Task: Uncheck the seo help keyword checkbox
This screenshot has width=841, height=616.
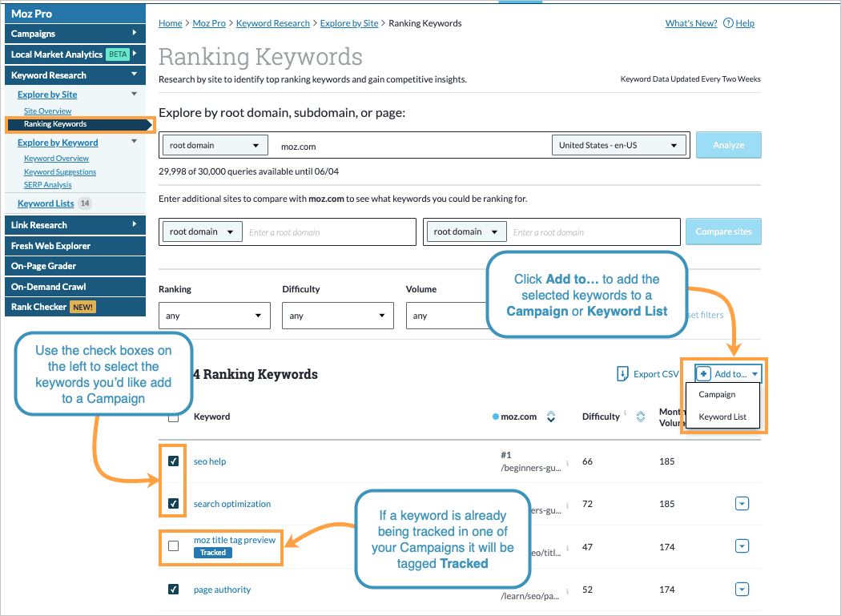Action: (x=174, y=461)
